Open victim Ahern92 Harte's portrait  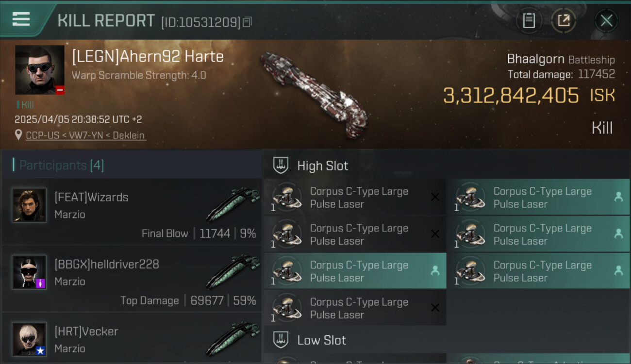click(40, 70)
